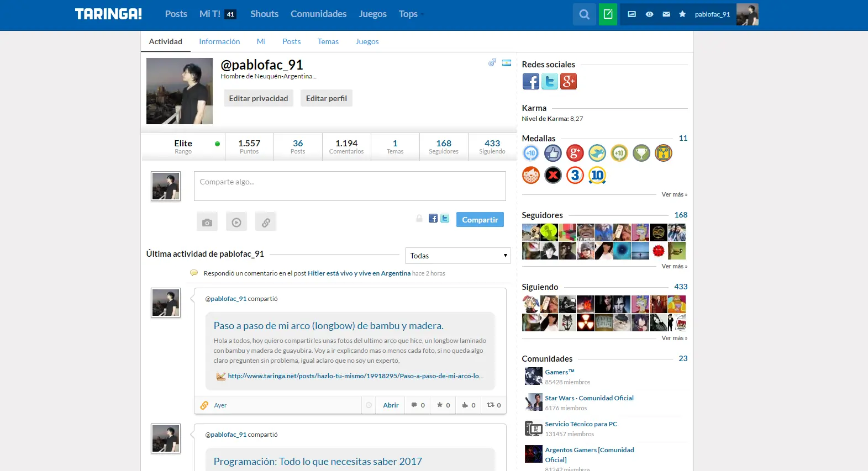Open the Temas tab

328,41
